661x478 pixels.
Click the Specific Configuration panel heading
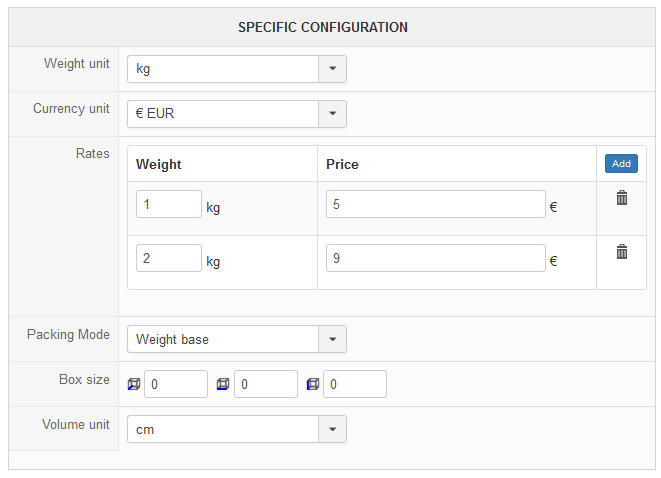click(323, 27)
